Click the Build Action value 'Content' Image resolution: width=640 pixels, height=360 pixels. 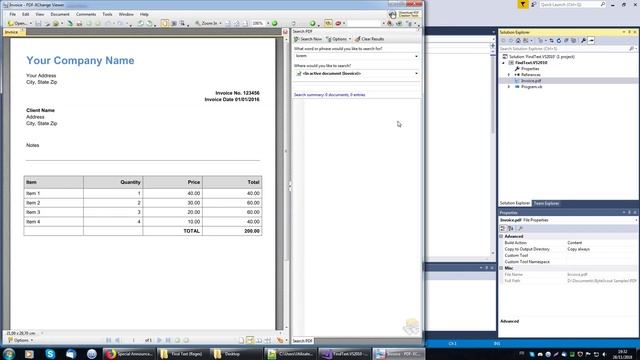tap(574, 243)
